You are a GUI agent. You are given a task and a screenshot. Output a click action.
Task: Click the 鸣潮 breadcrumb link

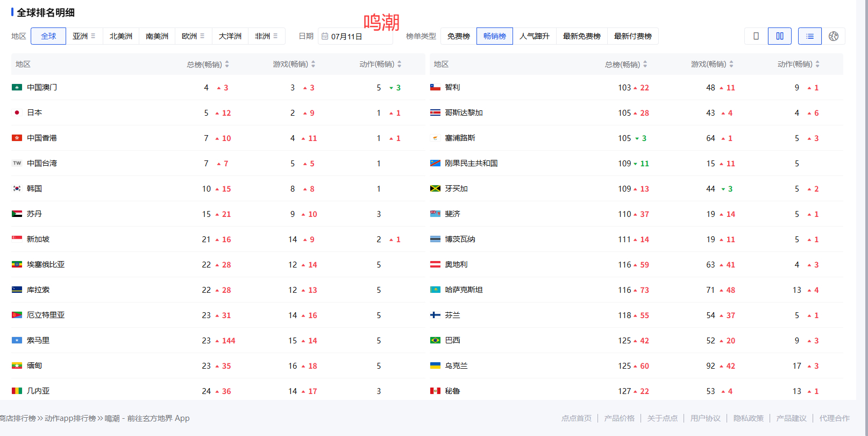[147, 418]
